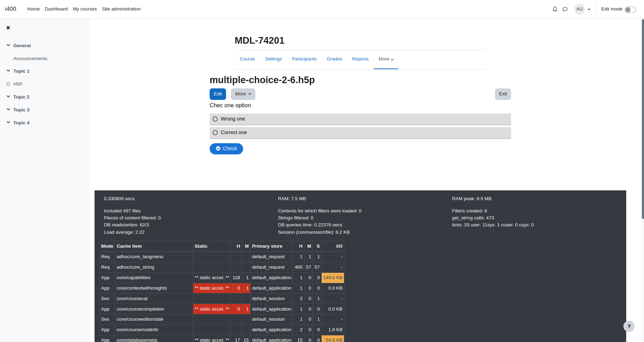Open the Reports tab
The height and width of the screenshot is (342, 644).
tap(360, 59)
